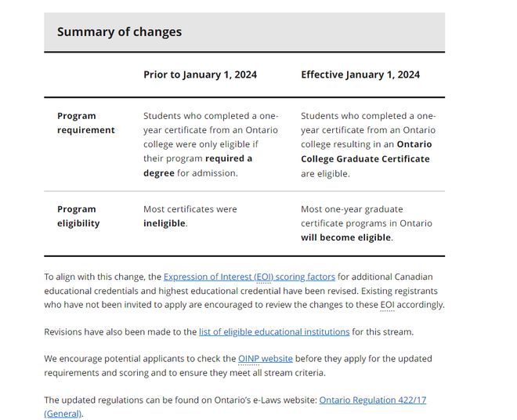Click the bold word 'ineligible'

tap(164, 223)
